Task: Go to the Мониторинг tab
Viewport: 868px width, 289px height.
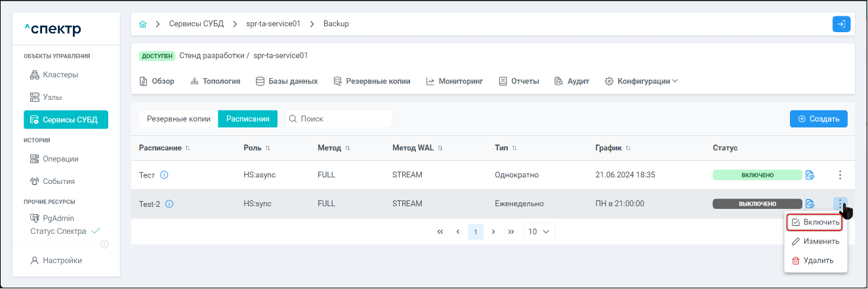Action: click(x=454, y=81)
